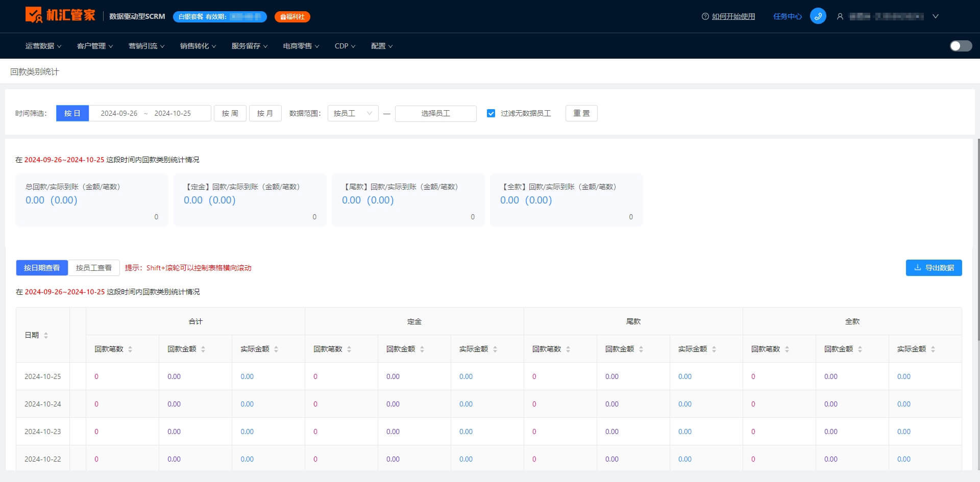Open the CDP menu
980x482 pixels.
point(345,46)
